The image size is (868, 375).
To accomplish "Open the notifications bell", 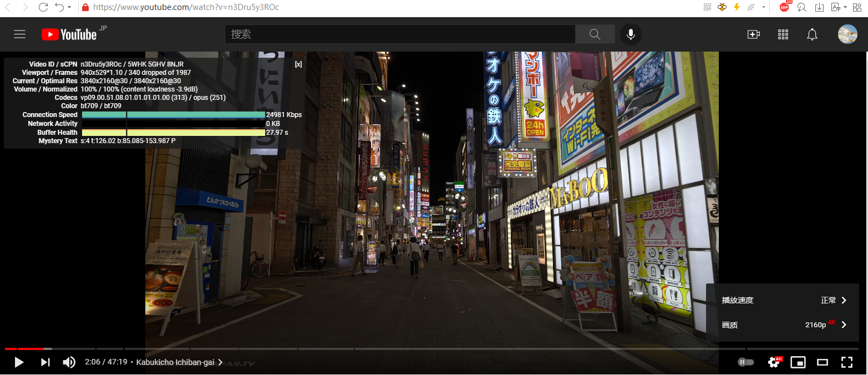I will 812,34.
